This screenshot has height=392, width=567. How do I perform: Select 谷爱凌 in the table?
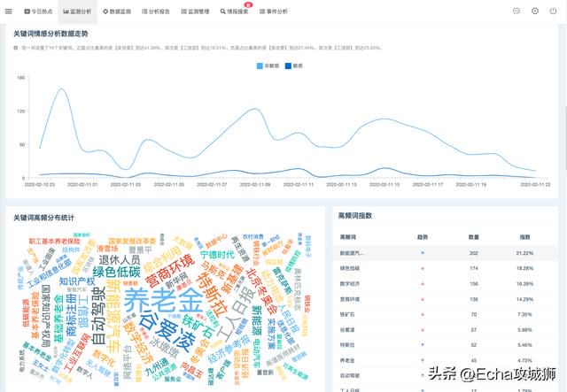point(347,330)
